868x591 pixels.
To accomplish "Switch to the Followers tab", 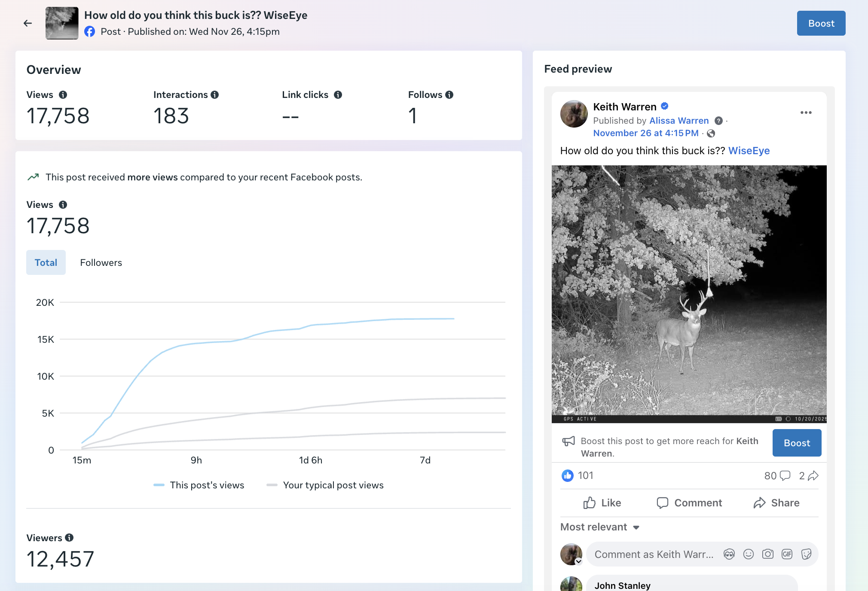I will click(101, 262).
